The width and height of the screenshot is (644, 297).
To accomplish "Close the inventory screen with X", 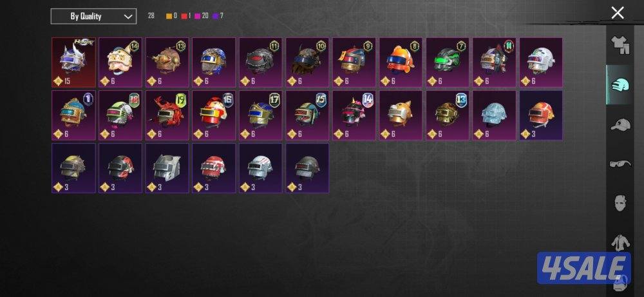I will point(618,13).
